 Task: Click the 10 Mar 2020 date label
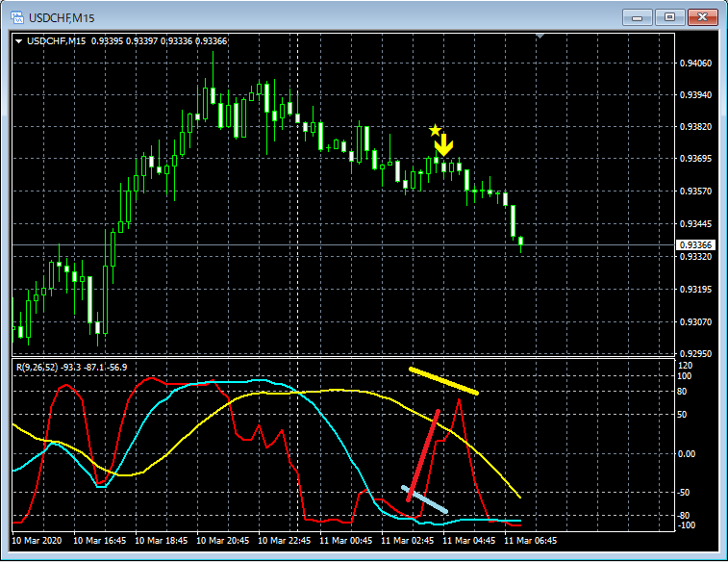coord(37,541)
